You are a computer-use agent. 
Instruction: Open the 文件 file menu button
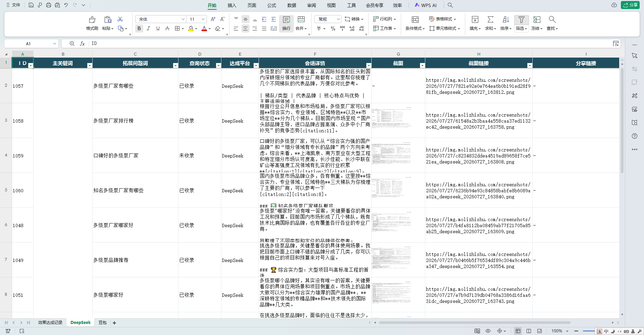(x=13, y=5)
